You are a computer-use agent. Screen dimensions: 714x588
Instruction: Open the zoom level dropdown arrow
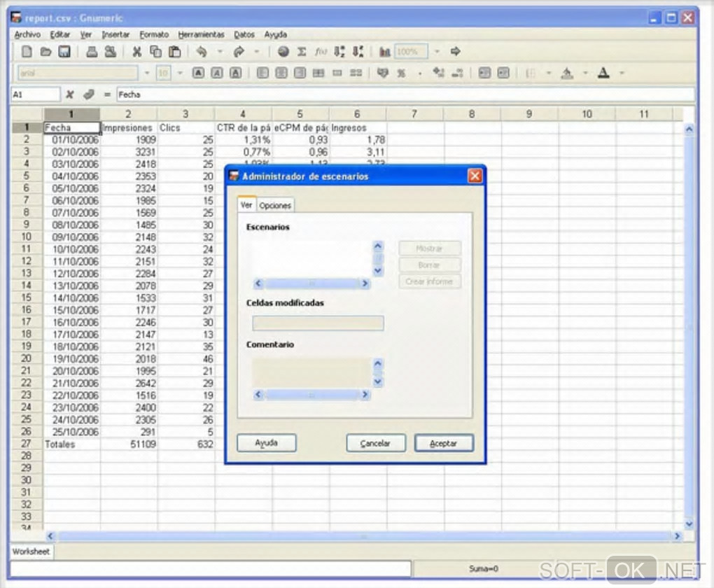[437, 52]
